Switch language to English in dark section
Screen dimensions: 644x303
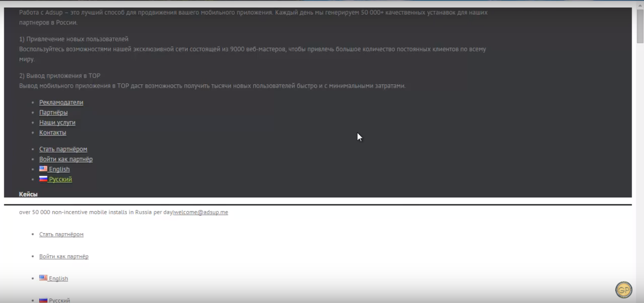pos(59,169)
